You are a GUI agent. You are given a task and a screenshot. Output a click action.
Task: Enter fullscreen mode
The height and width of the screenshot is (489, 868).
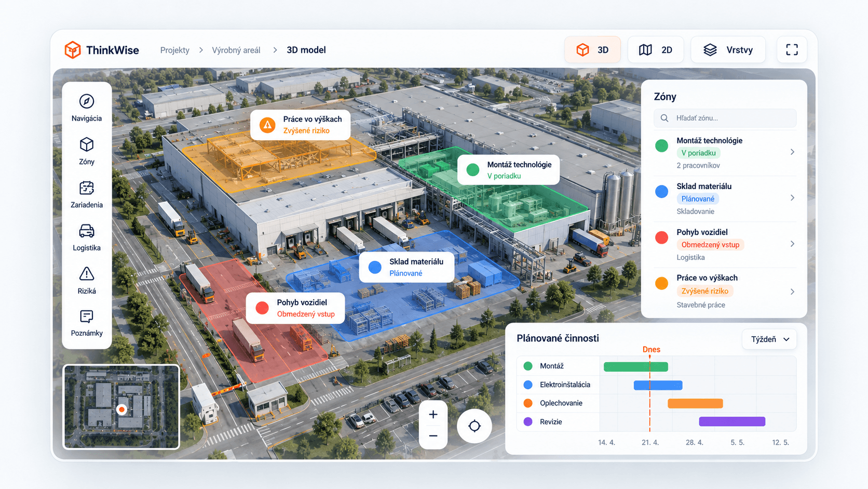tap(792, 50)
